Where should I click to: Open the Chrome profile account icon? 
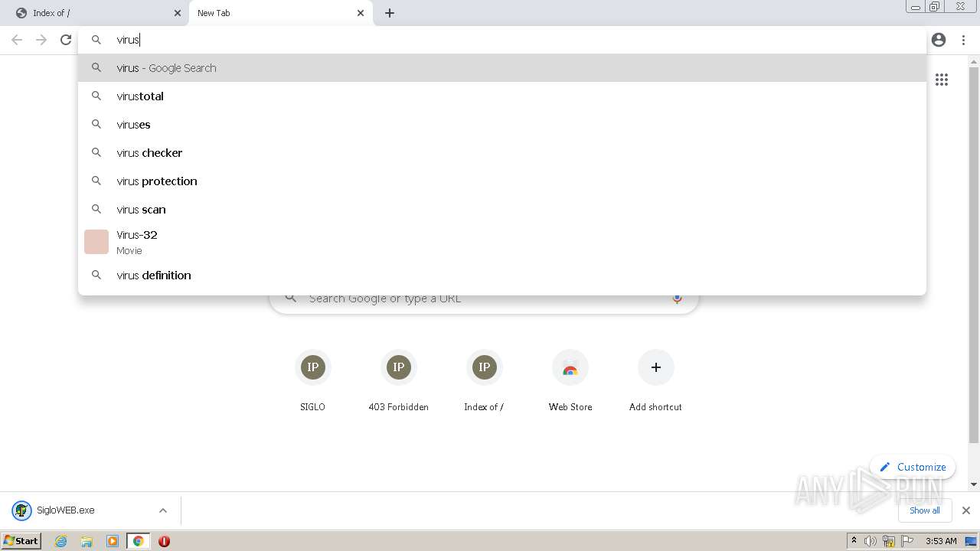(939, 40)
